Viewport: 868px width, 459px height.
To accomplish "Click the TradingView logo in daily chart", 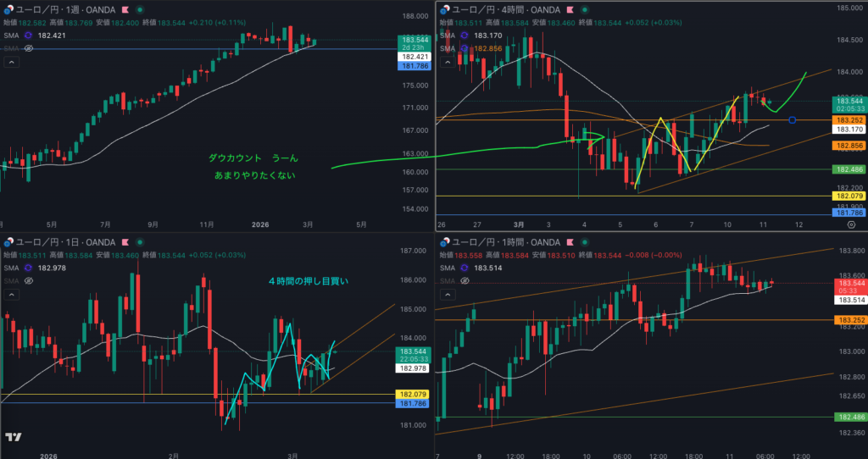I will click(13, 437).
